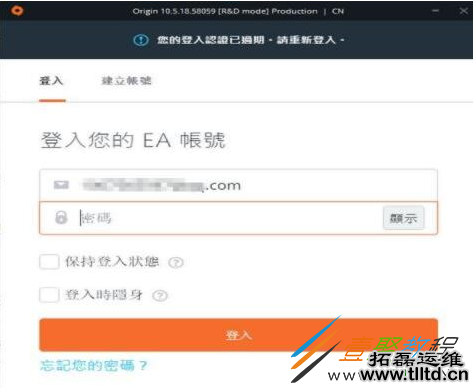
Task: Click the Origin logo icon in title bar
Action: [17, 11]
